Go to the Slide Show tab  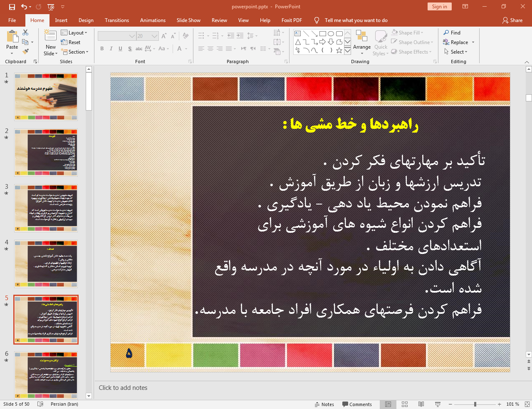188,20
